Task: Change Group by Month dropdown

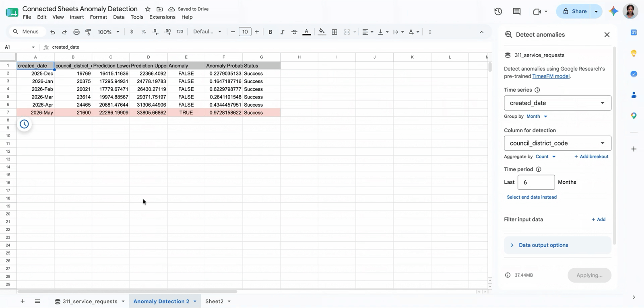Action: click(x=537, y=116)
